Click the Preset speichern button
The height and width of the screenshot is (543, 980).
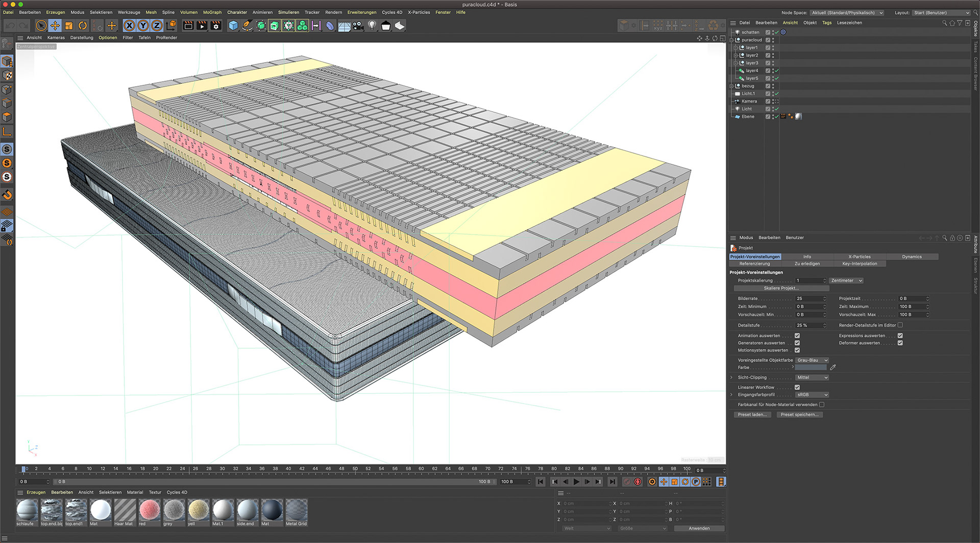799,415
